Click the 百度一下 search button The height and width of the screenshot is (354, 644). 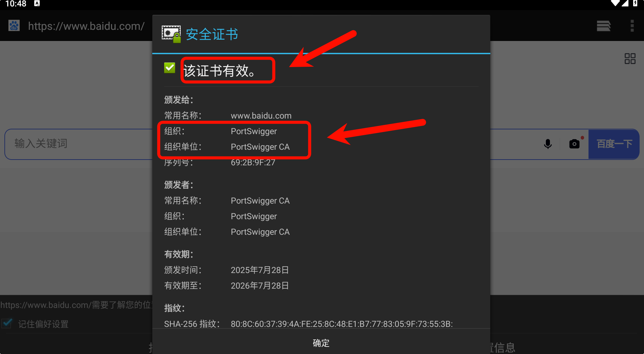614,144
